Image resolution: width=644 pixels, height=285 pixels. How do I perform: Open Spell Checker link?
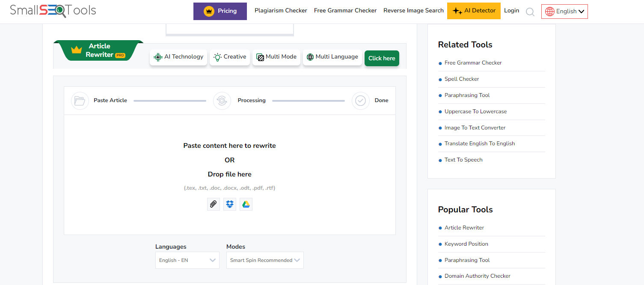[x=462, y=79]
